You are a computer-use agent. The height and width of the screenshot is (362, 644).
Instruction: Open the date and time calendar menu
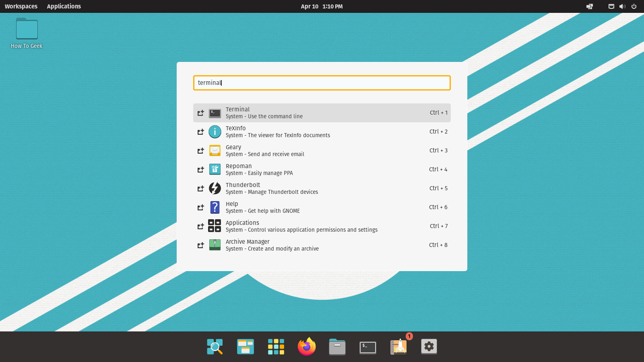(322, 6)
